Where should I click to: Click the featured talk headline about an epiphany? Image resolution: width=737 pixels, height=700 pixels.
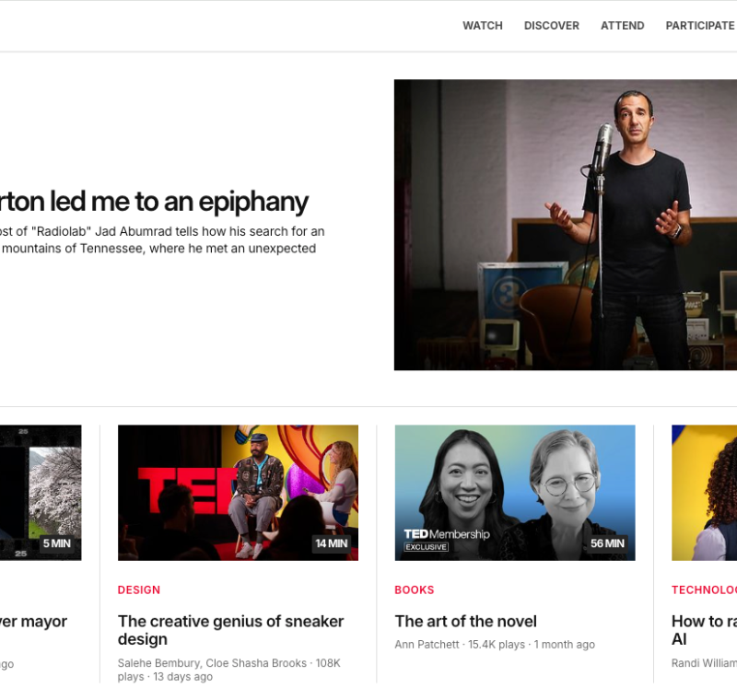(154, 202)
